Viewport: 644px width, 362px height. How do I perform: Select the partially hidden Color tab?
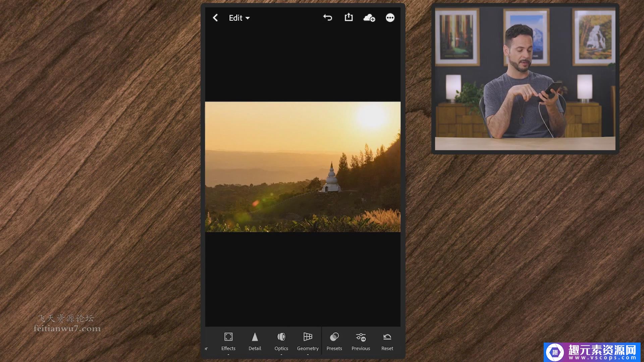coord(206,348)
